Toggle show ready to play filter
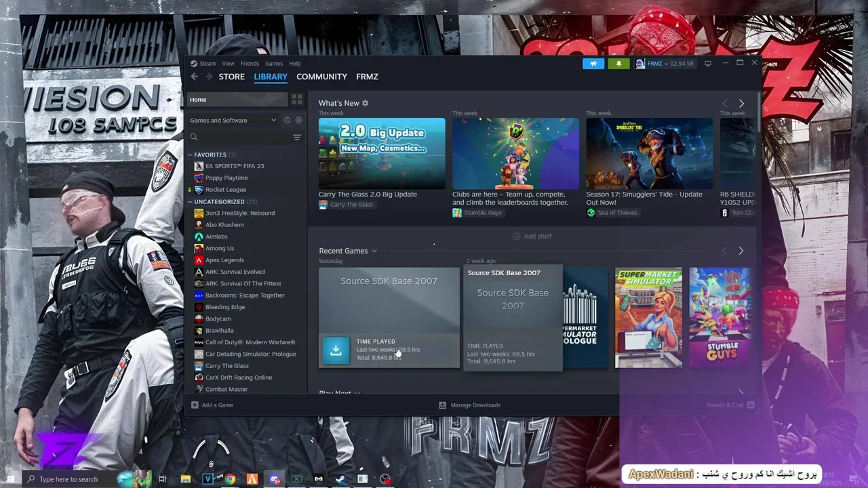868x488 pixels. (x=298, y=120)
